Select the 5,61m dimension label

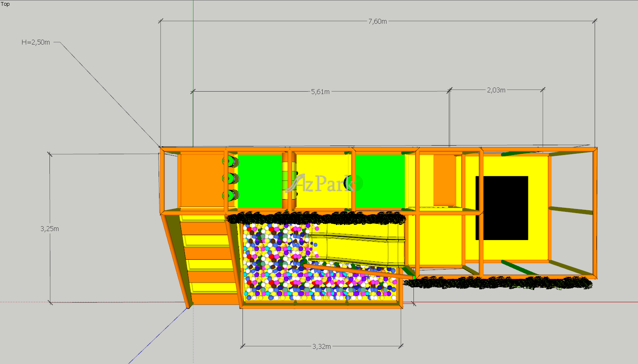point(320,92)
